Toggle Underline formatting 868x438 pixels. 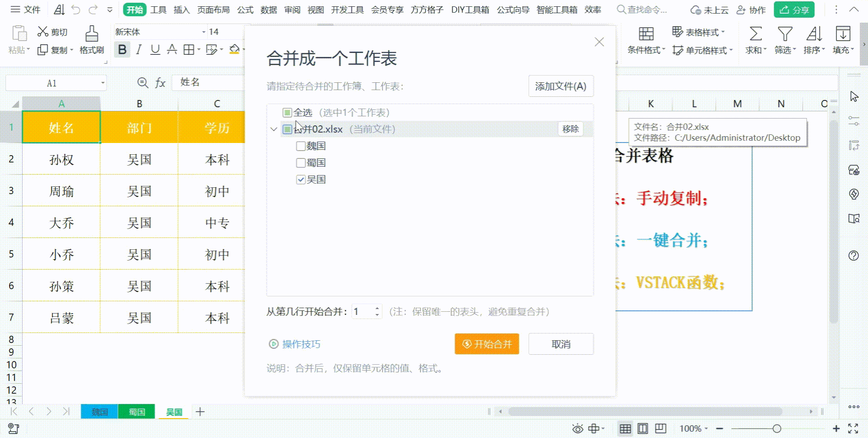click(155, 49)
